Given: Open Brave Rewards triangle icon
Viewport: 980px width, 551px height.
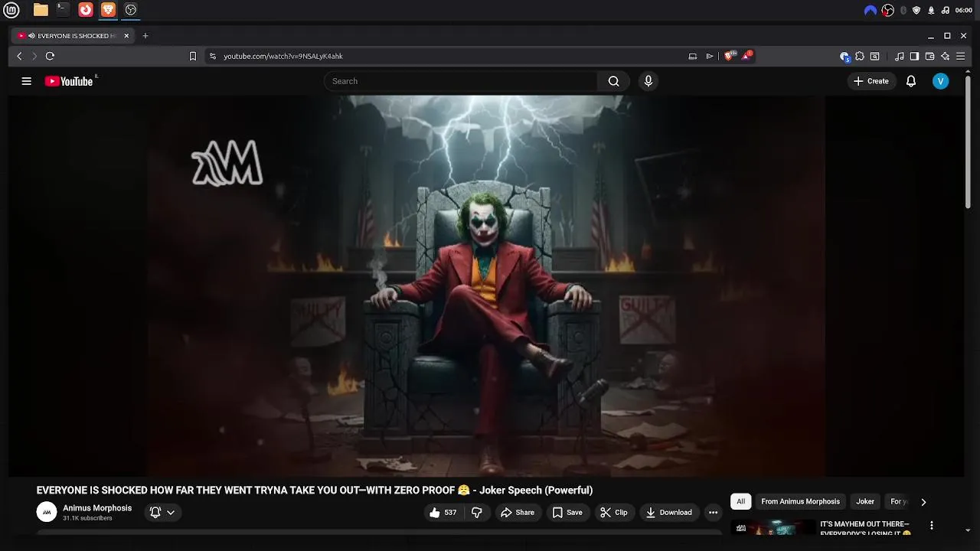Looking at the screenshot, I should [x=747, y=56].
